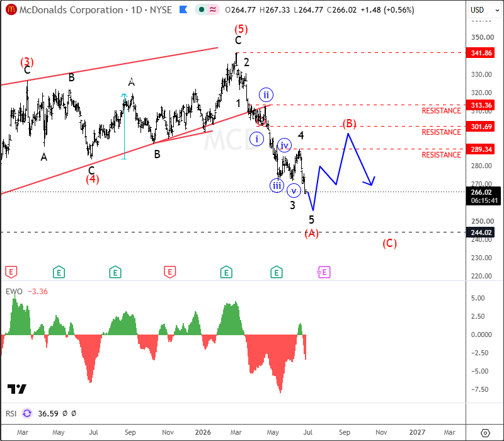Click the McDonalds Corporation symbol title
Screen dimensions: 504x441
click(x=71, y=10)
